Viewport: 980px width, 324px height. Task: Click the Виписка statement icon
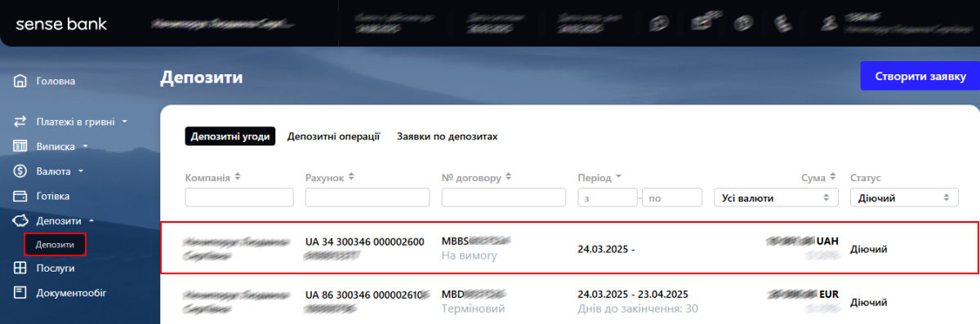coord(20,146)
